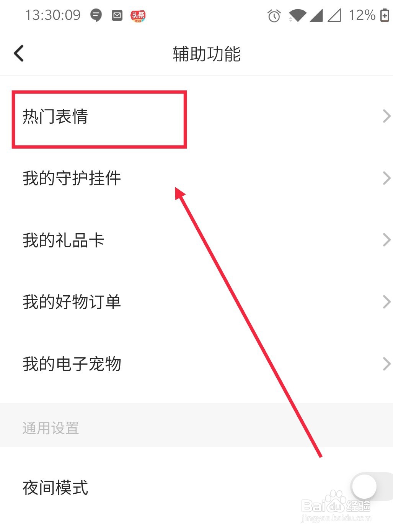Select the 我的礼品卡 entry
Screen dimensions: 393x532
[x=196, y=240]
